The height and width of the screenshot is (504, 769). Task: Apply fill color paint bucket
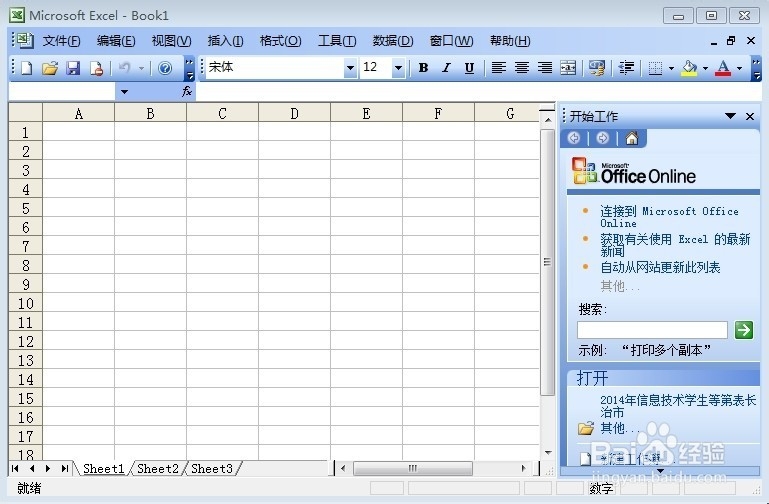[x=689, y=68]
